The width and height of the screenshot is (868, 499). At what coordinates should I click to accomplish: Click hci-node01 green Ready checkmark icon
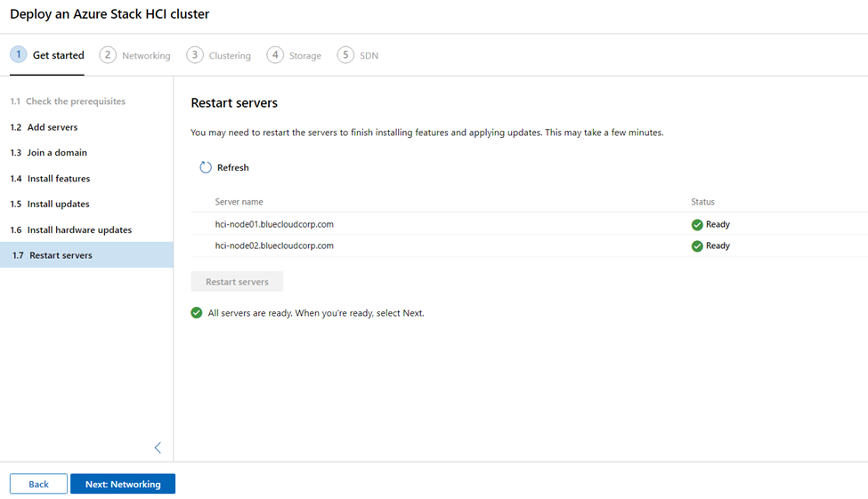pyautogui.click(x=697, y=225)
